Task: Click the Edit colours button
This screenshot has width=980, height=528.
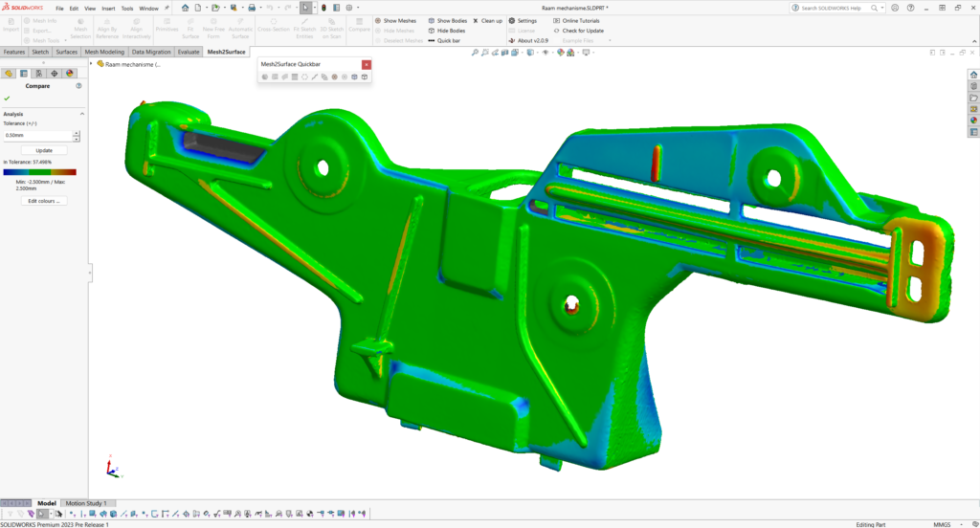Action: click(44, 201)
